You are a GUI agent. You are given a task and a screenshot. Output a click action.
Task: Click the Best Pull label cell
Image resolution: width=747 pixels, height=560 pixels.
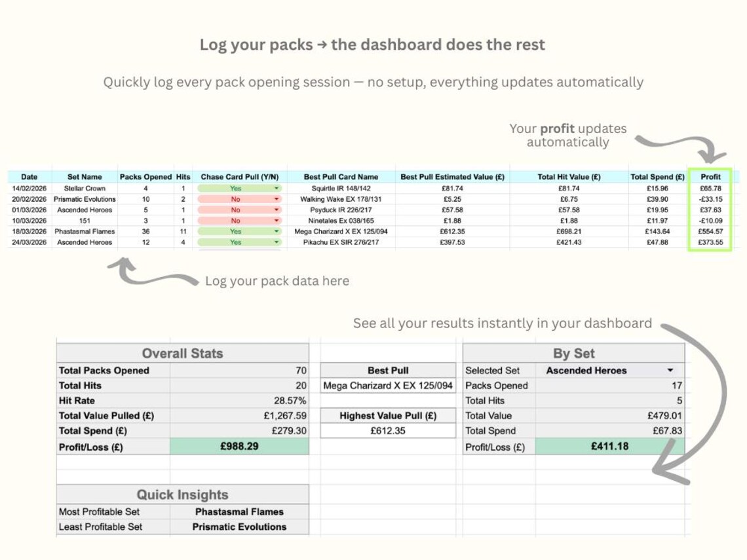pos(388,371)
